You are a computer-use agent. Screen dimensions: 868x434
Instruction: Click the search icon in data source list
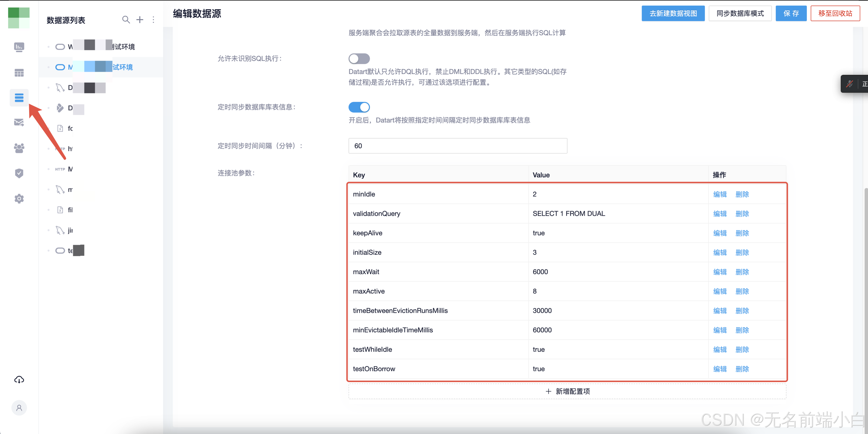point(126,20)
